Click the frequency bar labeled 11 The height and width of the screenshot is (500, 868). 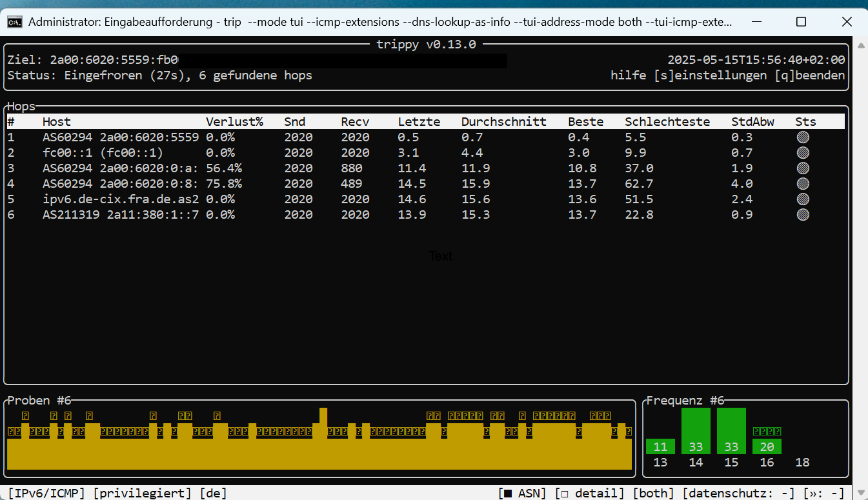click(x=660, y=446)
